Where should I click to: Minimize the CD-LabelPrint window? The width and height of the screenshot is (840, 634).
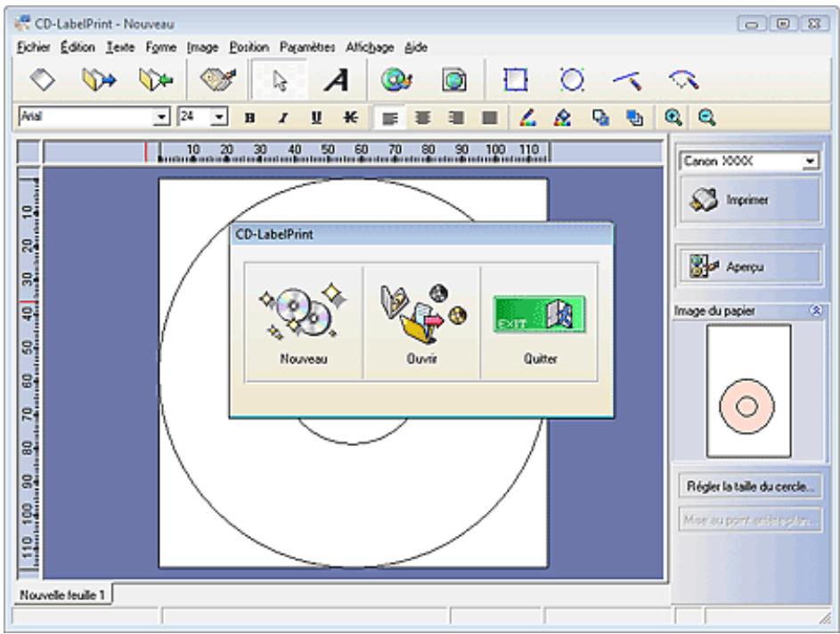[752, 23]
